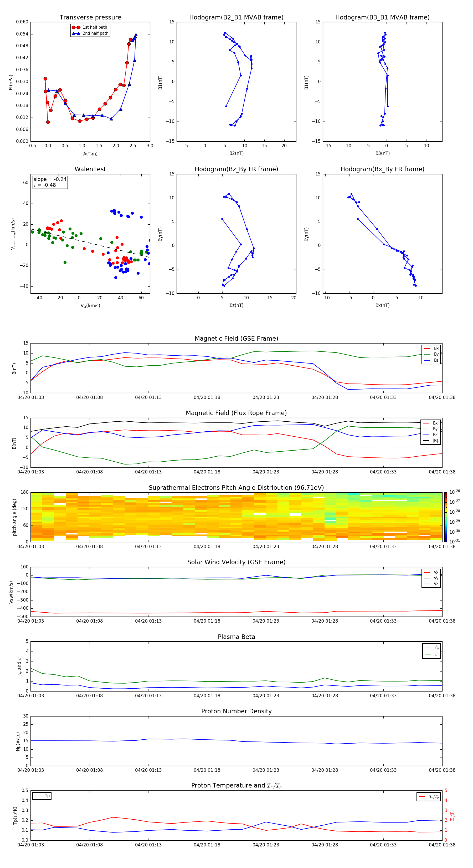Click the '10^-31' colorbar tick label
The height and width of the screenshot is (868, 473).
pos(455,542)
